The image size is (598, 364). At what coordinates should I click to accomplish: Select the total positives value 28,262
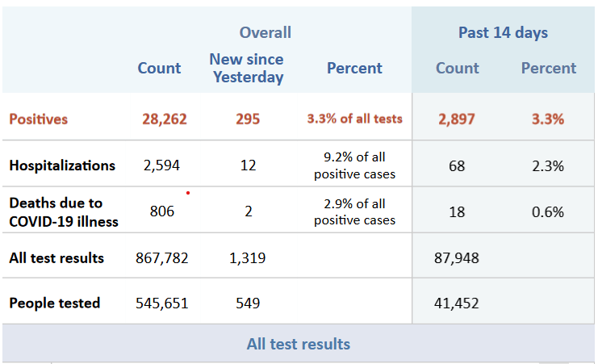164,119
